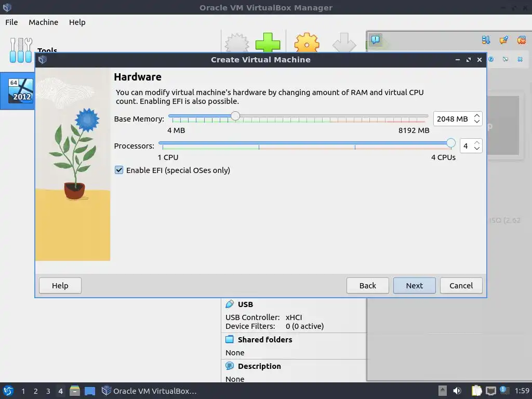Click 'None' under Shared folders
The width and height of the screenshot is (532, 399).
(235, 353)
